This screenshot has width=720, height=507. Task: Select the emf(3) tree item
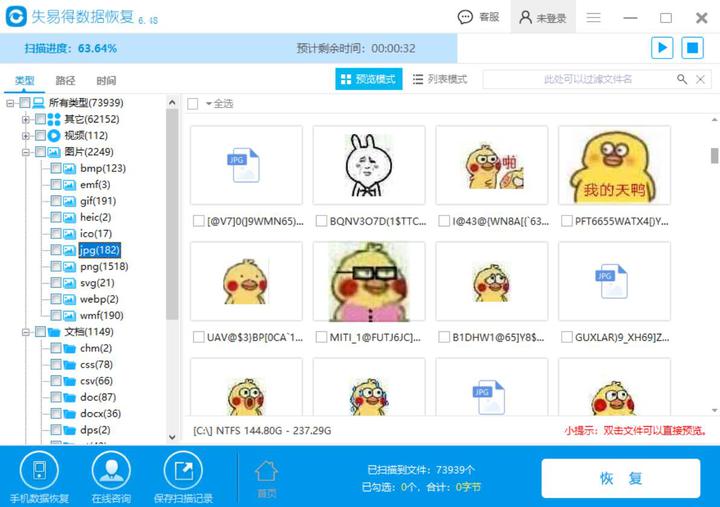coord(95,185)
